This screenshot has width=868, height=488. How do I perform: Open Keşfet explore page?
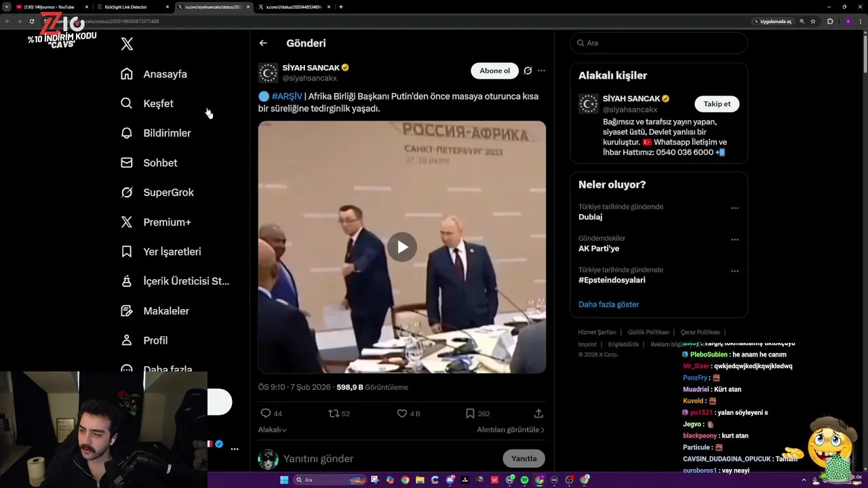[146, 104]
